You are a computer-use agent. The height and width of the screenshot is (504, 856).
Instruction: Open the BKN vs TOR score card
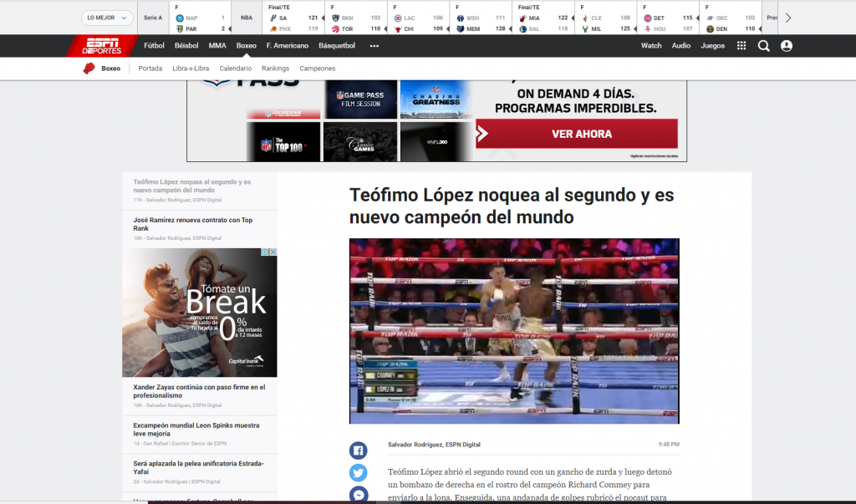click(356, 18)
